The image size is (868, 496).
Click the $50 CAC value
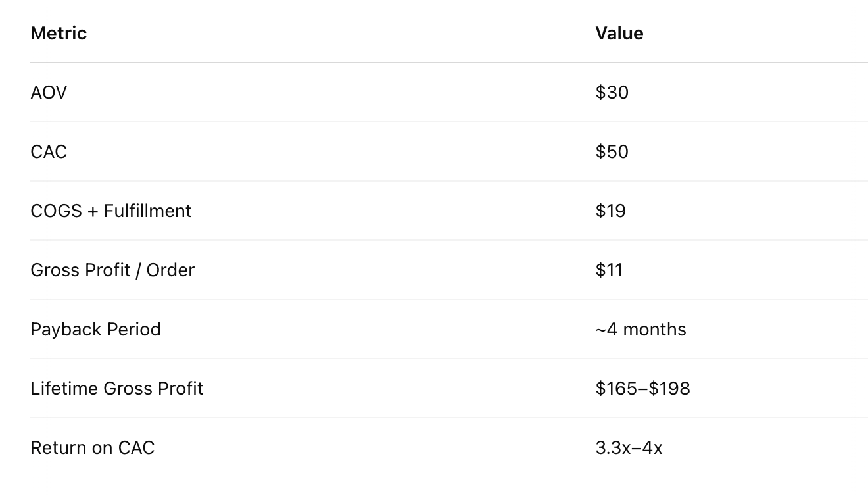[x=612, y=152]
